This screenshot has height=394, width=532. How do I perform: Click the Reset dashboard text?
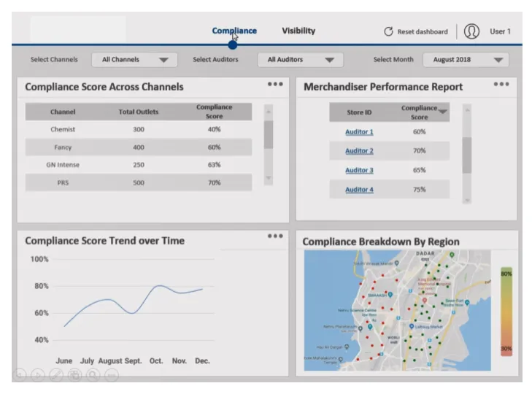coord(423,31)
